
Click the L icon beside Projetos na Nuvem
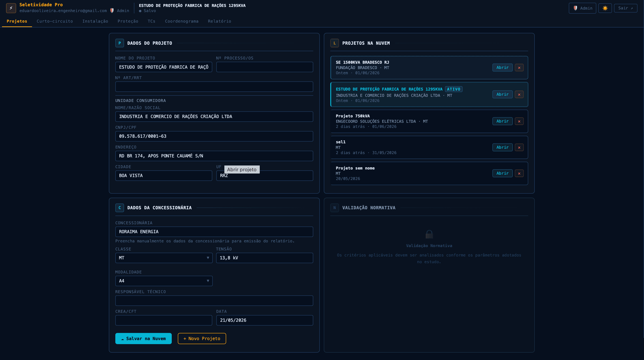(335, 43)
